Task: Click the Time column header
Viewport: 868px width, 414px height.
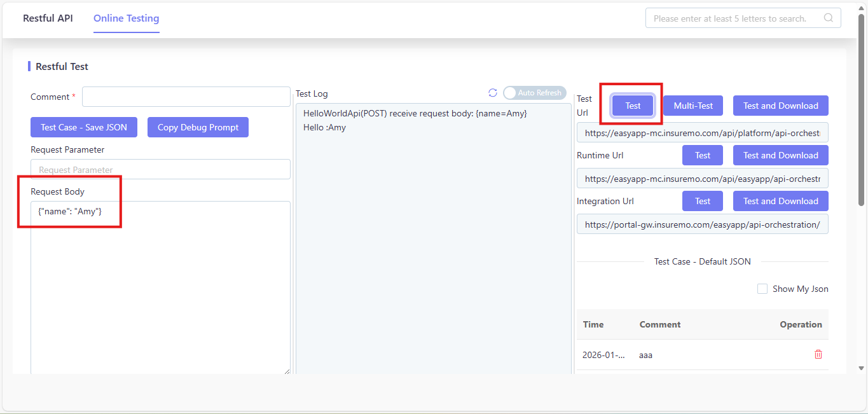Action: [x=593, y=324]
